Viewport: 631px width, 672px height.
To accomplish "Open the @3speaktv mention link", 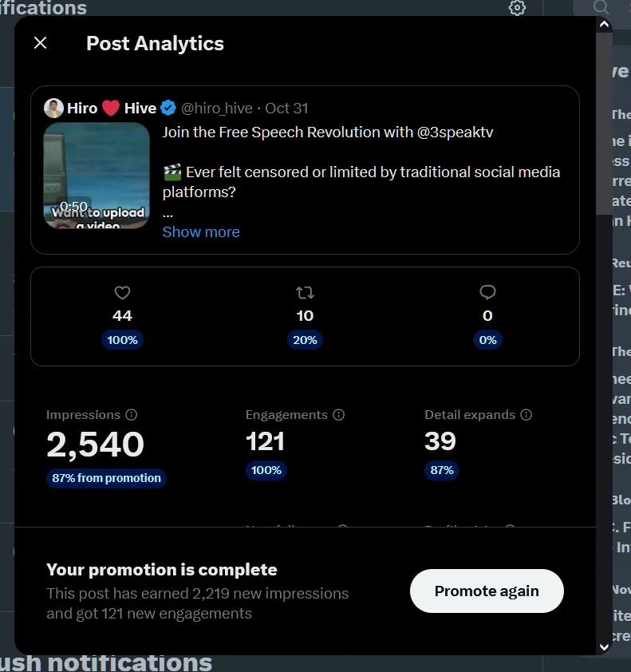I will pos(456,132).
